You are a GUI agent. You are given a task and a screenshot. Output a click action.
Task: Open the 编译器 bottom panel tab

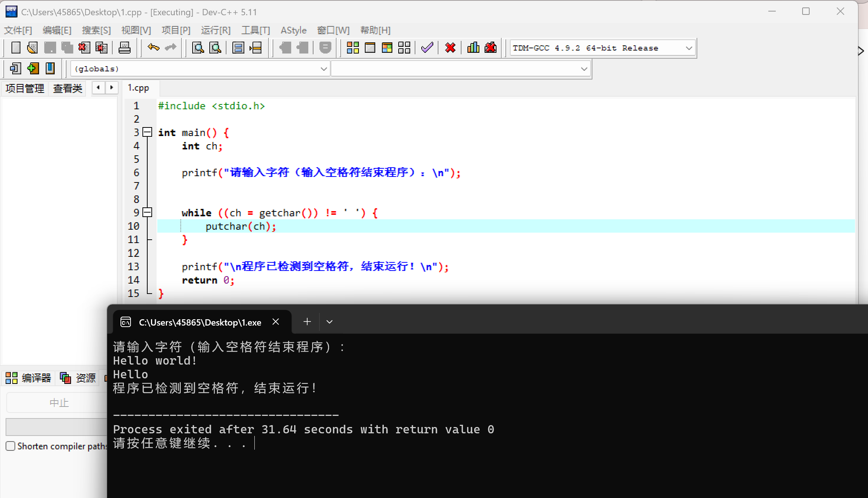coord(29,378)
